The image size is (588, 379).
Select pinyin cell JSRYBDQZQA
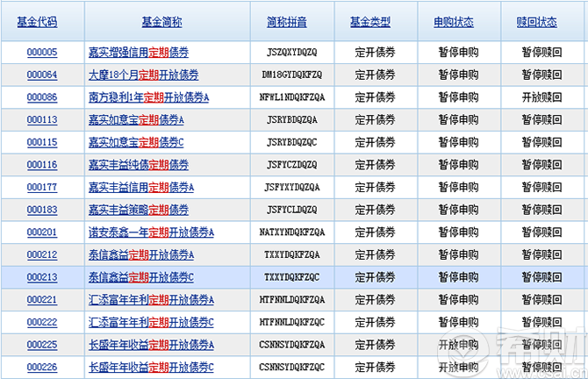click(x=291, y=119)
